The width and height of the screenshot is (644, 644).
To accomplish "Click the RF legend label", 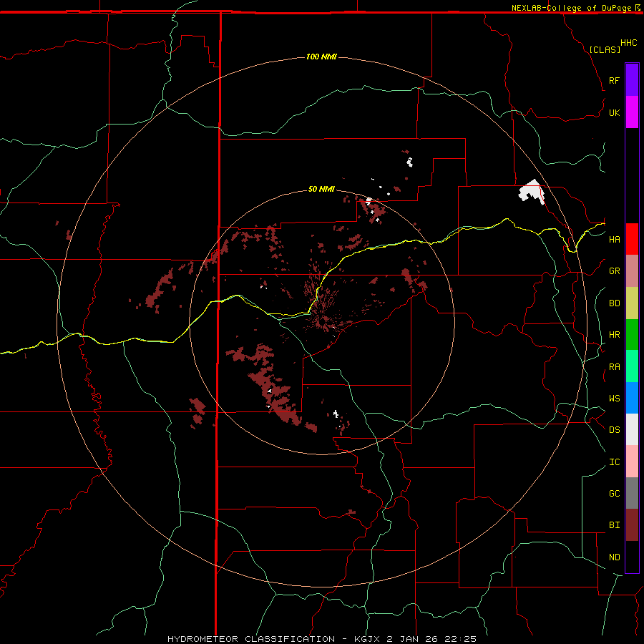I will [x=614, y=80].
